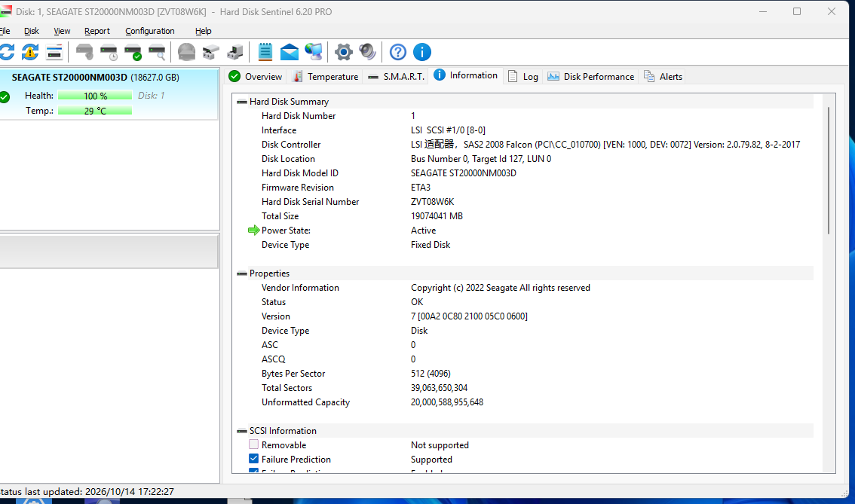Switch to the Disk Performance tab
Screen dimensions: 855x504
pos(590,76)
